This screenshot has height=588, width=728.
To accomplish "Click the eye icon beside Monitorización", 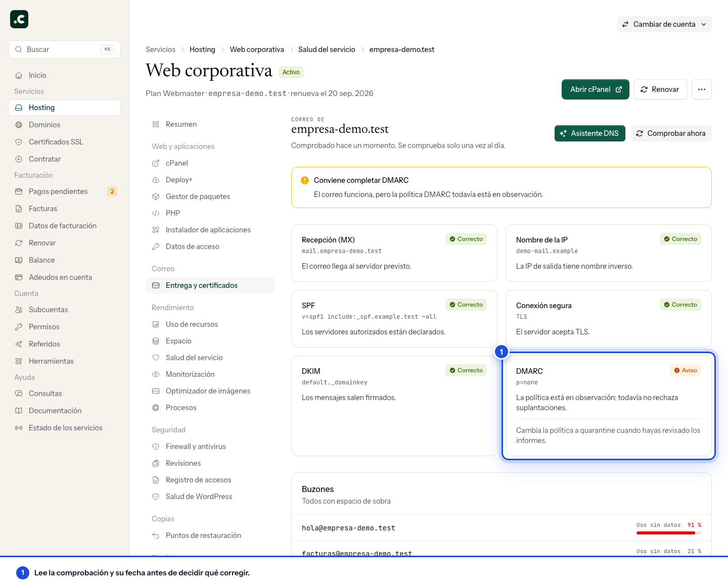I will [156, 374].
